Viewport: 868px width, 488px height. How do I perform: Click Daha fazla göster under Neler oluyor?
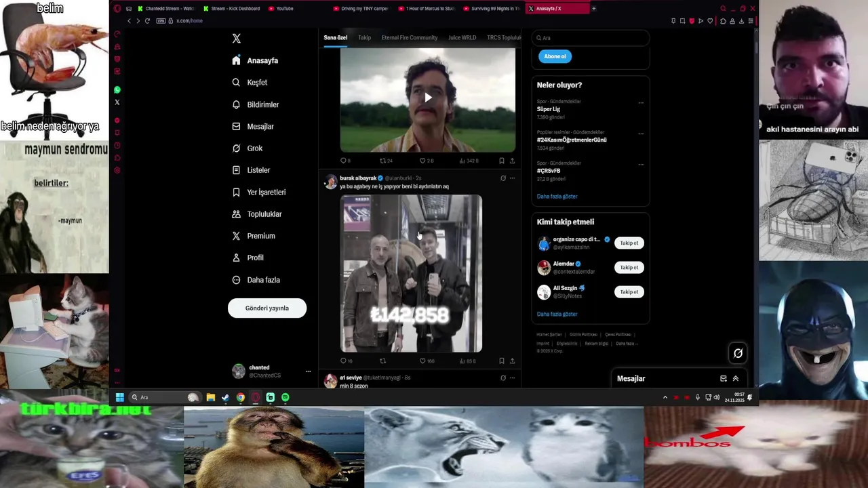[557, 197]
